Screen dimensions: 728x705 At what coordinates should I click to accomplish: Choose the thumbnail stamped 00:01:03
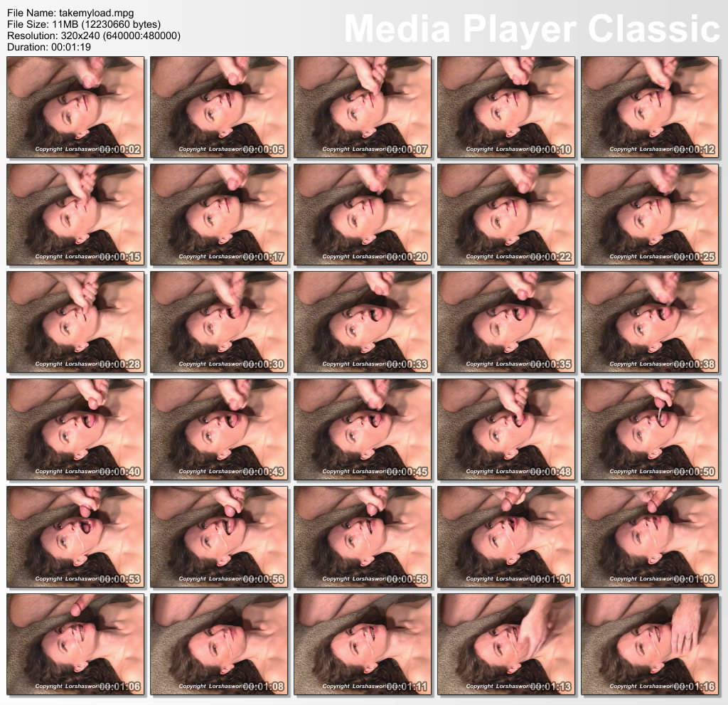pyautogui.click(x=649, y=536)
